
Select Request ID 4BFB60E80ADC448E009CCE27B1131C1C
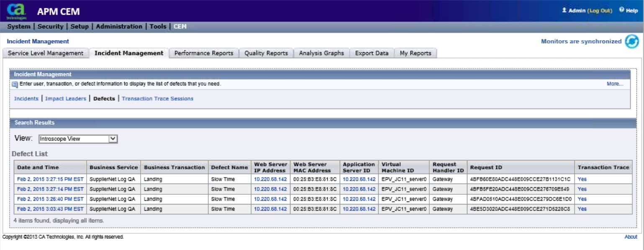pyautogui.click(x=520, y=179)
